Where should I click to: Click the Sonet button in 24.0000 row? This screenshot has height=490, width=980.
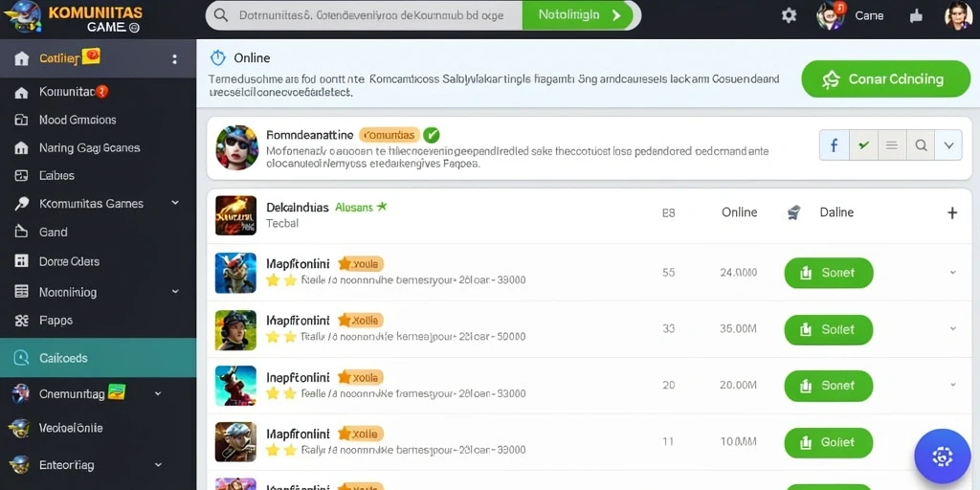click(828, 273)
